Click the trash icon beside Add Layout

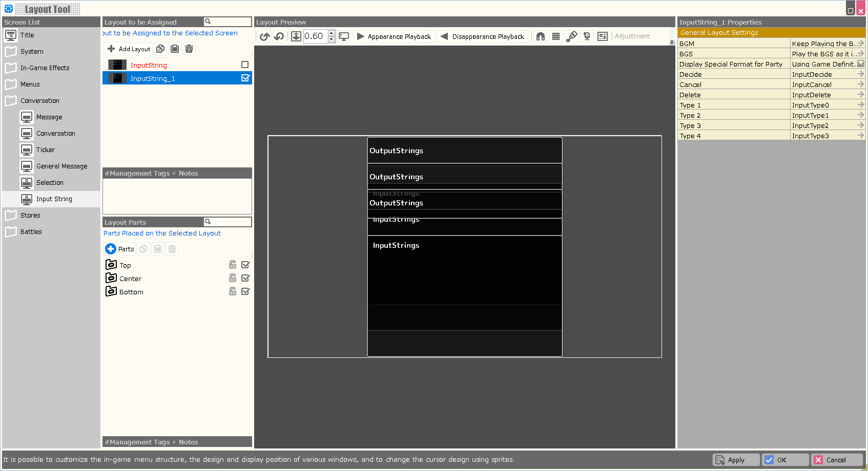click(189, 49)
